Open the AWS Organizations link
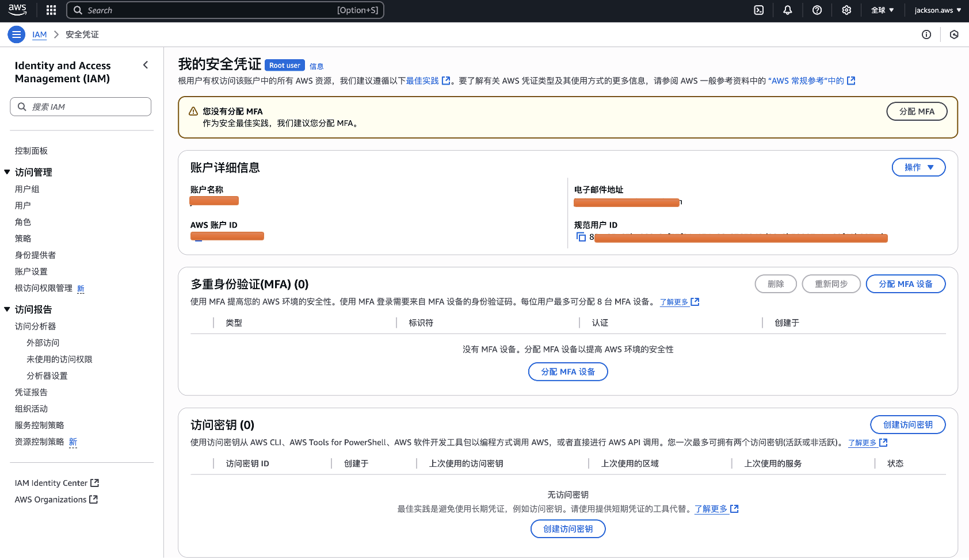969x560 pixels. [x=51, y=500]
